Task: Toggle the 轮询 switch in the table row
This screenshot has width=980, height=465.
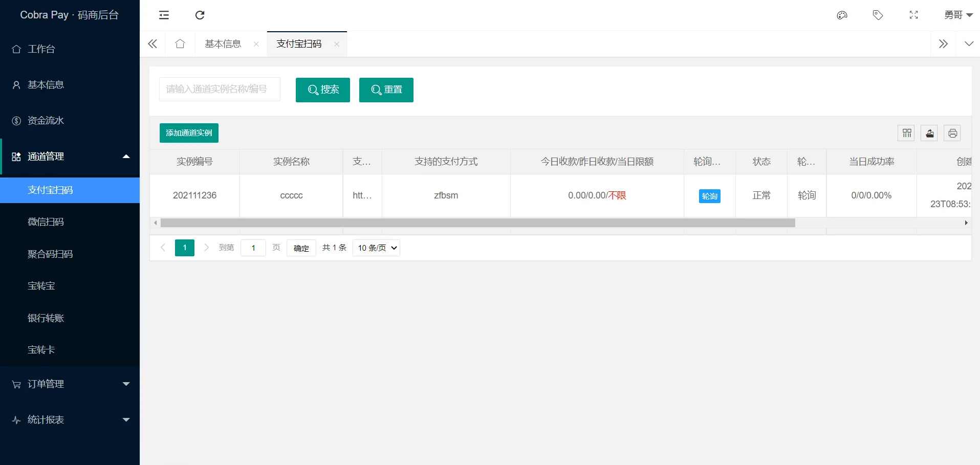Action: [x=709, y=195]
